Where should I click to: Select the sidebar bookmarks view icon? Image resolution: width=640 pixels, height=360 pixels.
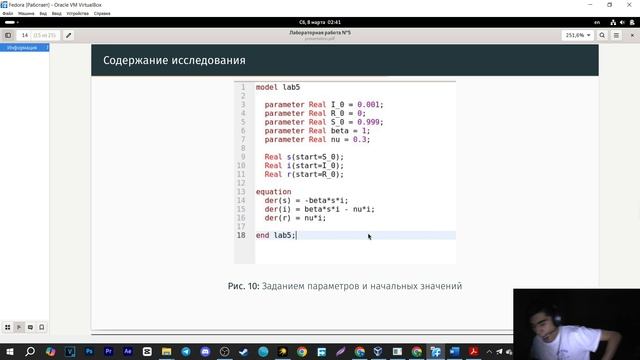pos(42,327)
